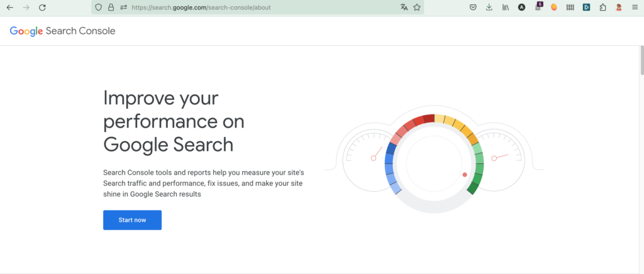Open the downloads arrow icon

pos(489,8)
